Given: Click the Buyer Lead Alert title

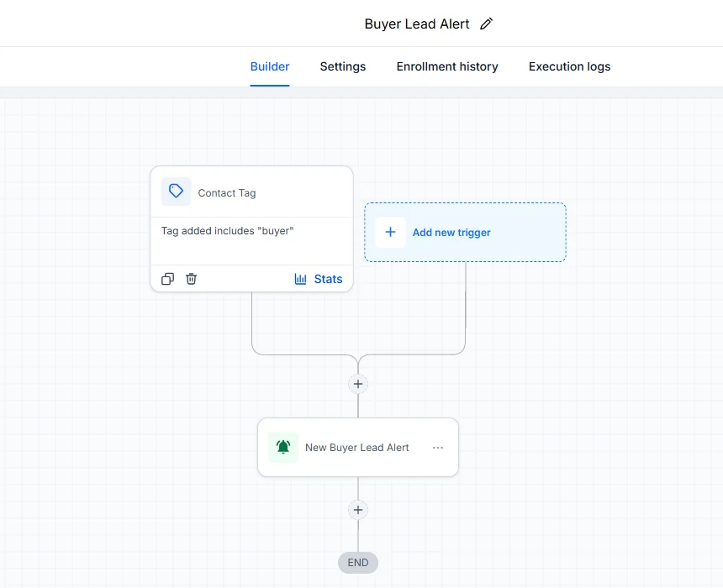Looking at the screenshot, I should 417,24.
